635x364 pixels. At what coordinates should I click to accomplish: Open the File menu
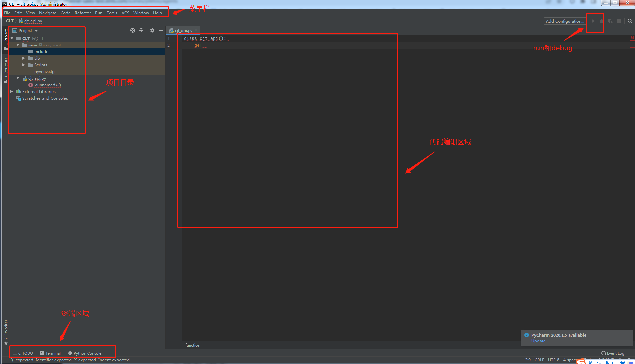pos(7,13)
